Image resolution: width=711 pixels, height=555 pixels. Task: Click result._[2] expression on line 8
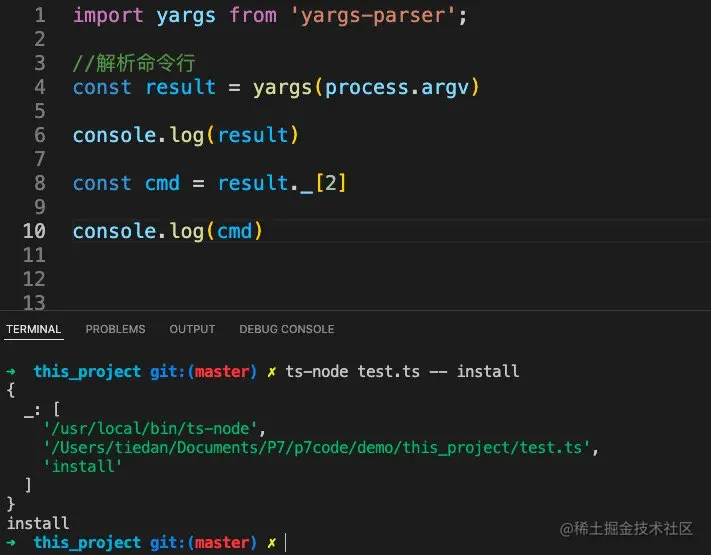282,183
